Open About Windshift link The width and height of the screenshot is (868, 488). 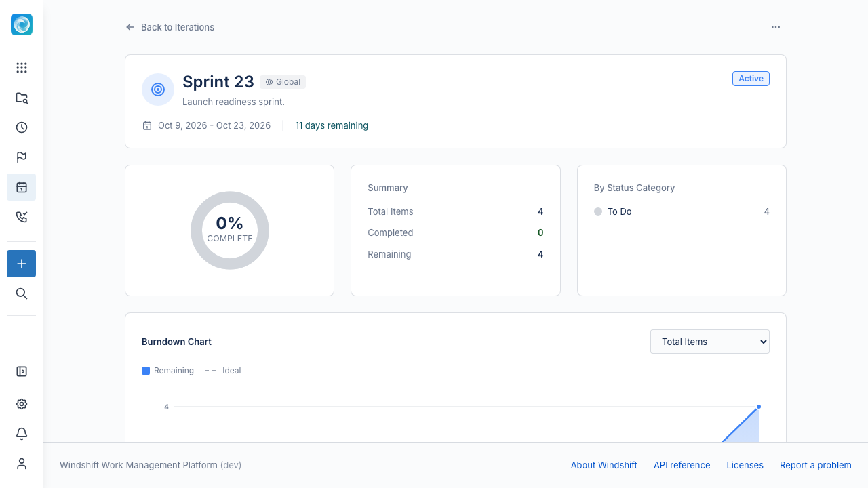point(604,465)
